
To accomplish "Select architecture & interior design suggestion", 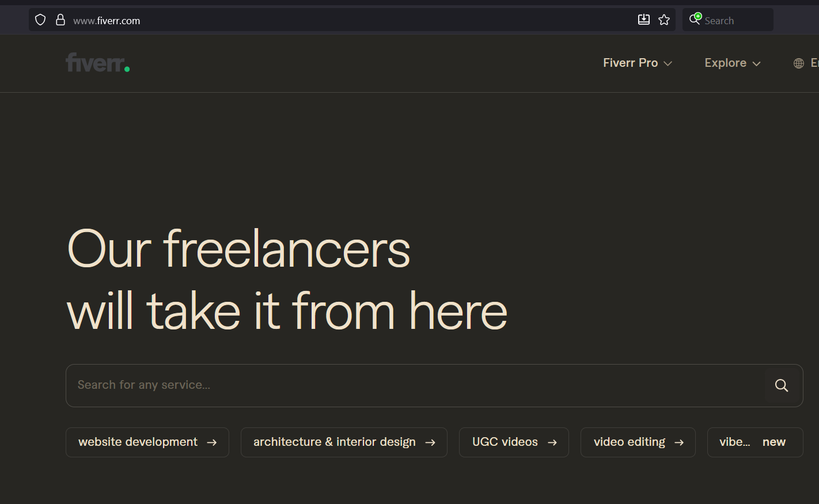I will pos(344,442).
